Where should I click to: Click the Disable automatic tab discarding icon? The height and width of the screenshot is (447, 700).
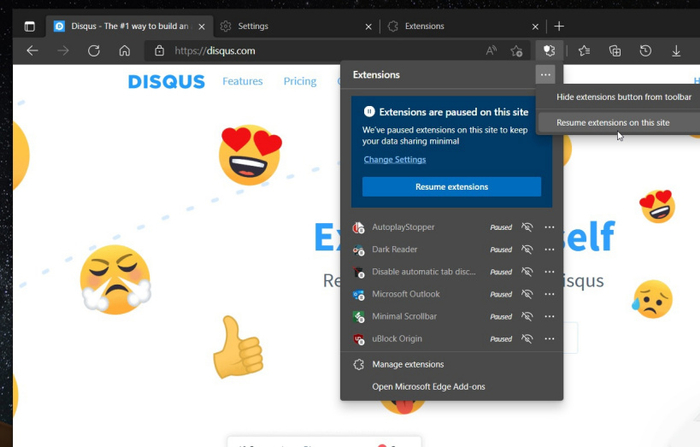point(358,272)
